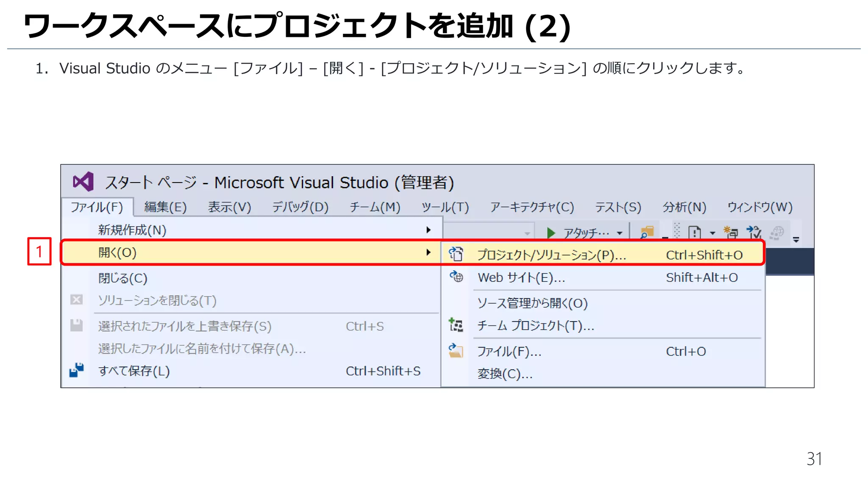The width and height of the screenshot is (868, 488).
Task: Click the save selected file disk icon
Action: pos(76,325)
